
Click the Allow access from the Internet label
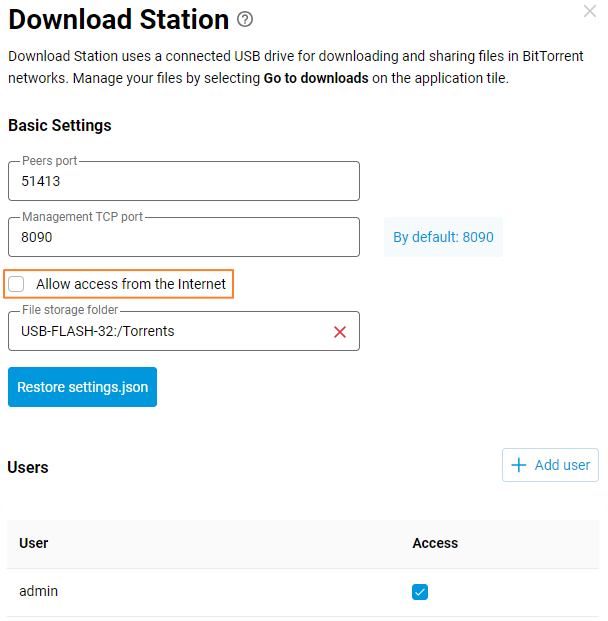[131, 285]
